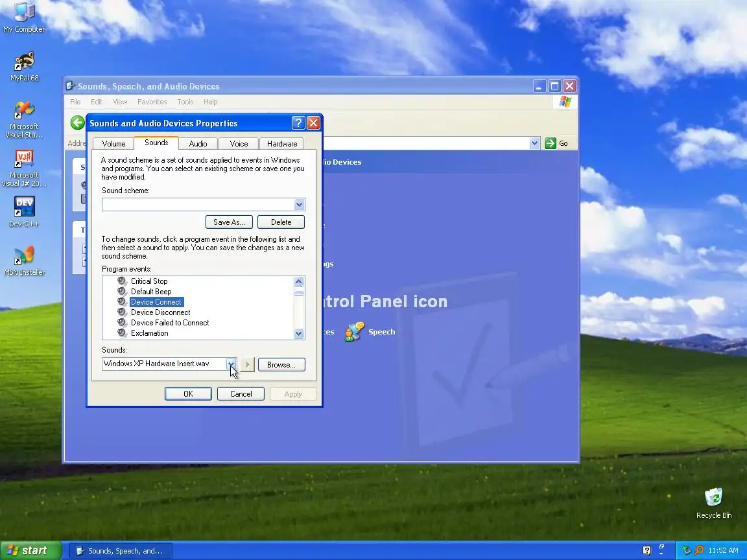Screen dimensions: 747x560
Task: Expand the Sounds file dropdown arrow
Action: 231,364
